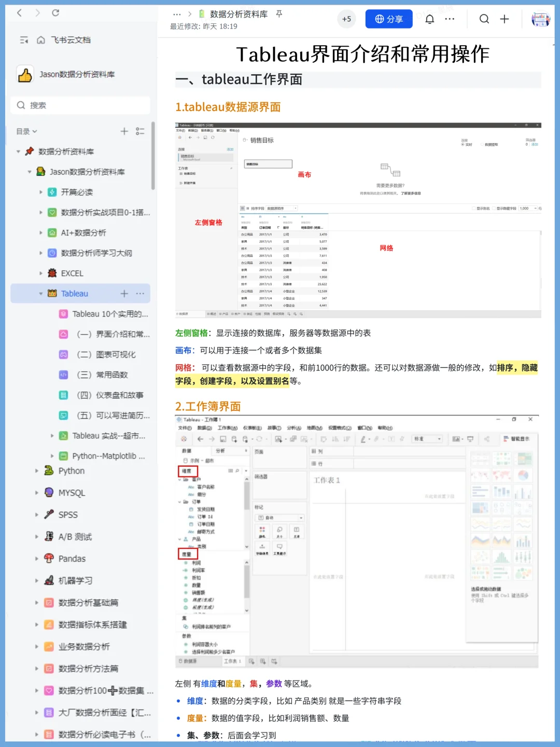Open notifications bell
This screenshot has width=560, height=747.
430,19
